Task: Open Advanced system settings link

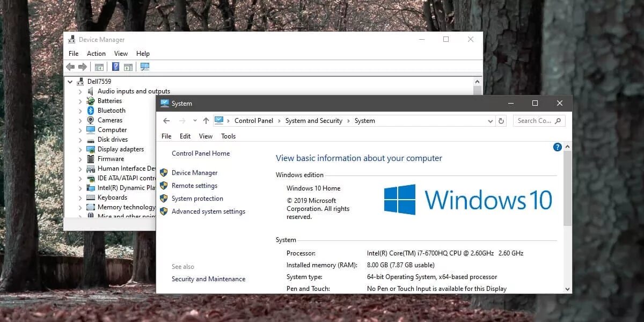Action: (208, 211)
